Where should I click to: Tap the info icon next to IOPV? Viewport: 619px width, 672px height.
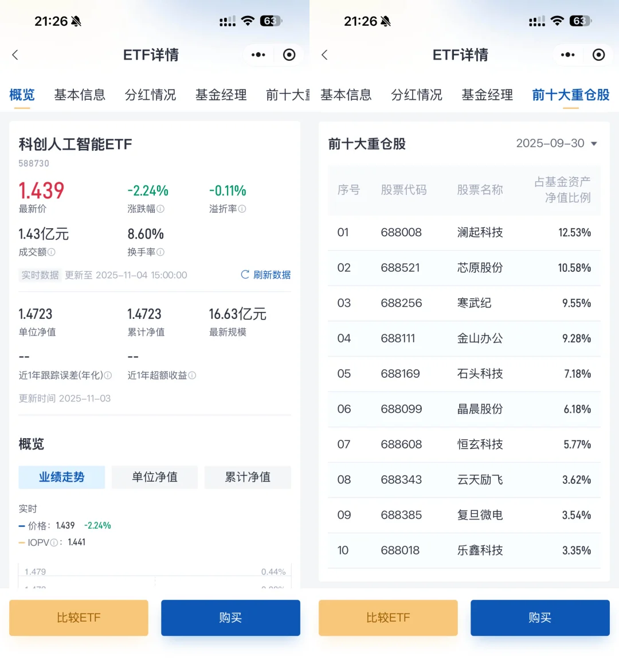pos(54,542)
